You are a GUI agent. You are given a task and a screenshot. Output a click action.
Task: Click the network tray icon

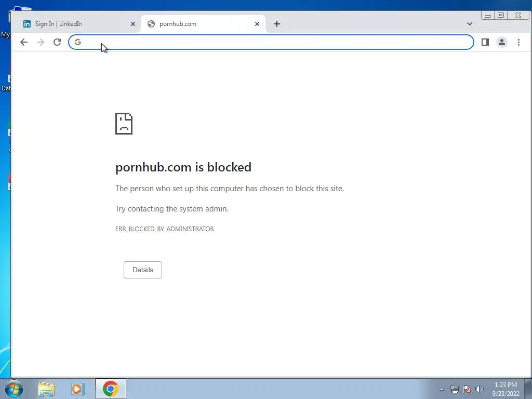[454, 389]
